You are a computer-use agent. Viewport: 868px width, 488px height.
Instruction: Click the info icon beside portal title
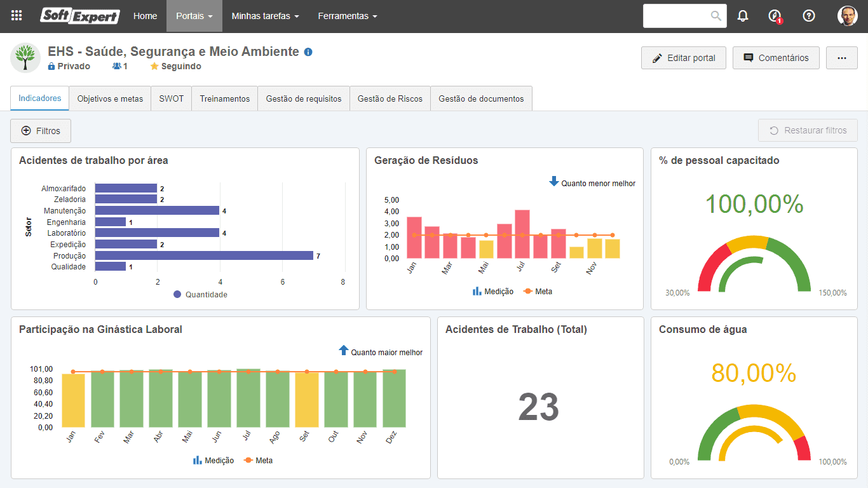(308, 52)
